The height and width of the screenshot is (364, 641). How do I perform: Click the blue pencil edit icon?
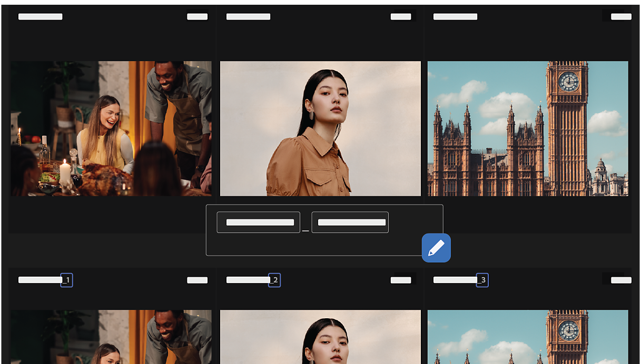tap(436, 248)
